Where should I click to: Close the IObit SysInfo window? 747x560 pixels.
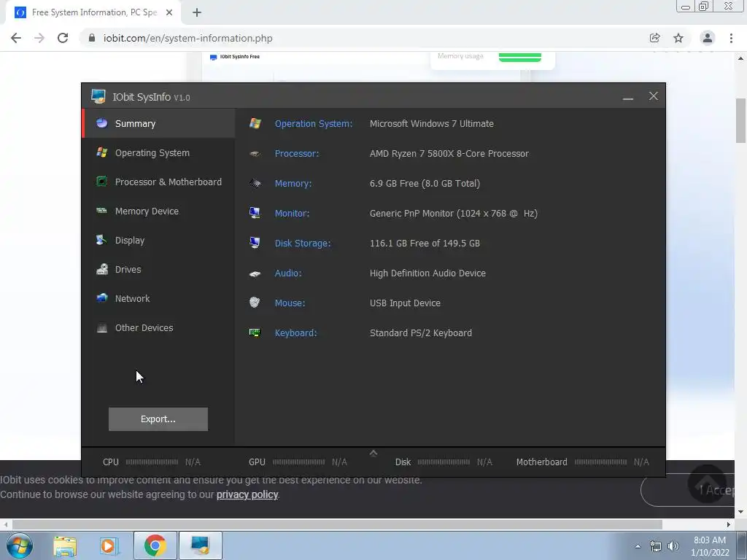click(654, 96)
